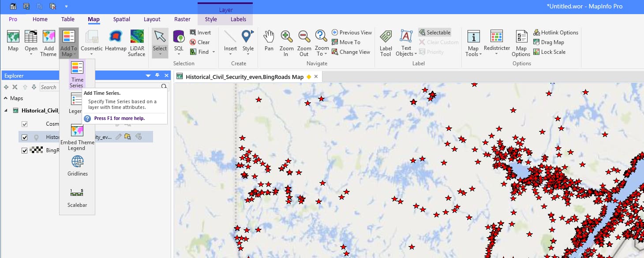Click the Search field in the Explorer panel
The width and height of the screenshot is (644, 258).
pos(49,87)
